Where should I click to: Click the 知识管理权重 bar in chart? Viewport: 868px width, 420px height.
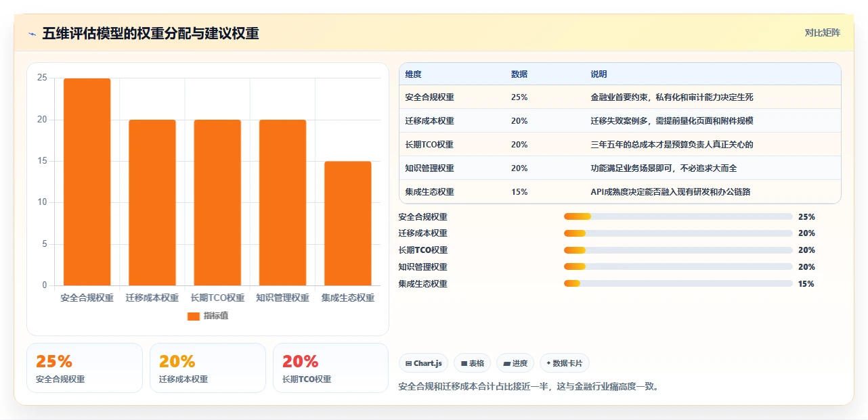(282, 203)
